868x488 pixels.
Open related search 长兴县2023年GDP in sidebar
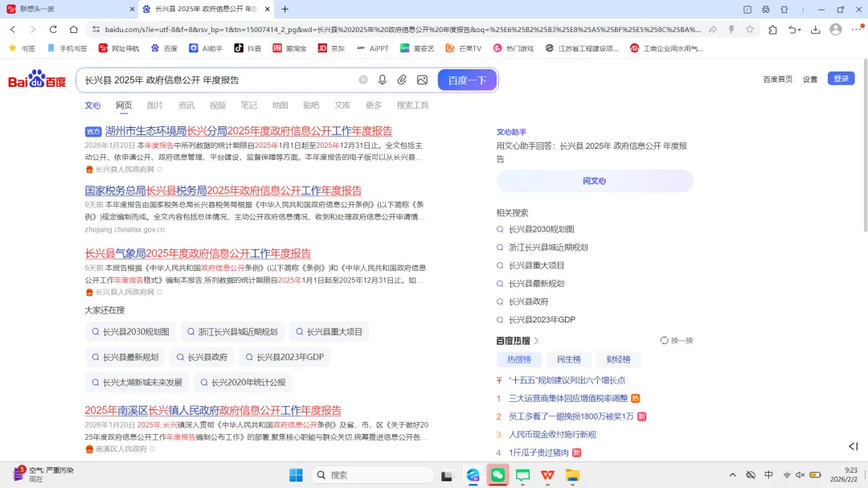542,320
